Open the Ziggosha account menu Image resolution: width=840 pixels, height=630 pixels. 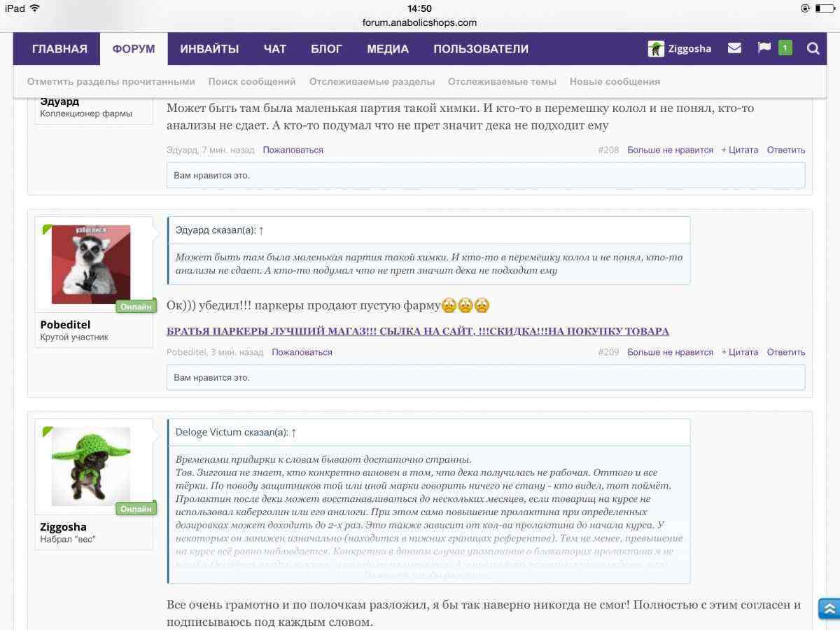coord(689,48)
